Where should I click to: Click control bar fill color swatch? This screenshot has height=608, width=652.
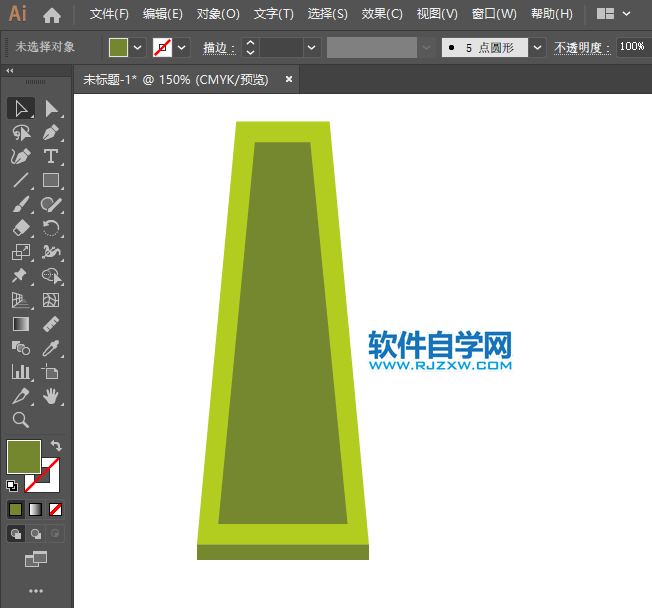[119, 47]
